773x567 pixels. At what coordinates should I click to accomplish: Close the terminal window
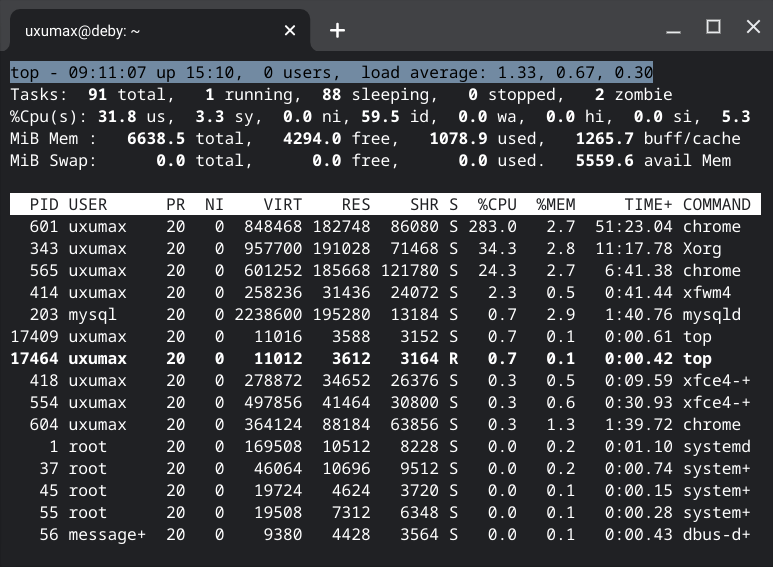[753, 27]
